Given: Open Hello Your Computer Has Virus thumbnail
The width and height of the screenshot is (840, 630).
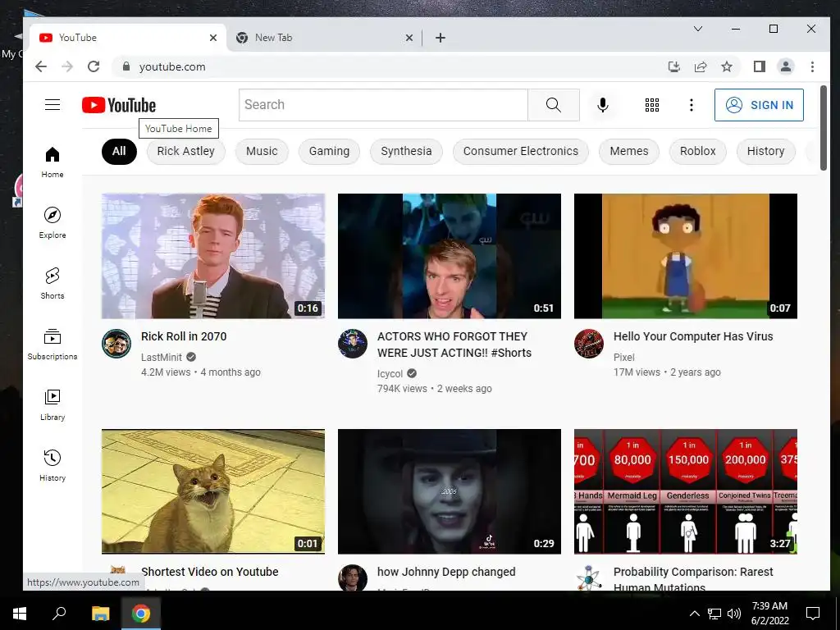Looking at the screenshot, I should (x=686, y=256).
